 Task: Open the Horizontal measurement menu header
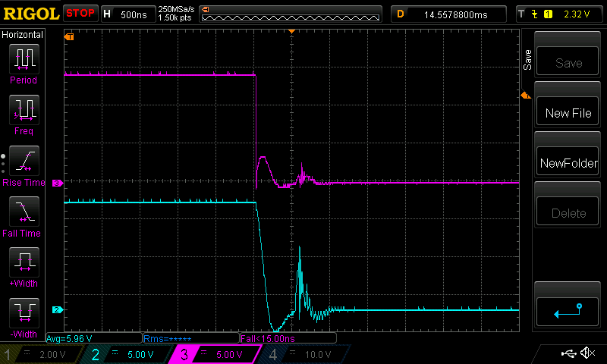click(x=23, y=35)
